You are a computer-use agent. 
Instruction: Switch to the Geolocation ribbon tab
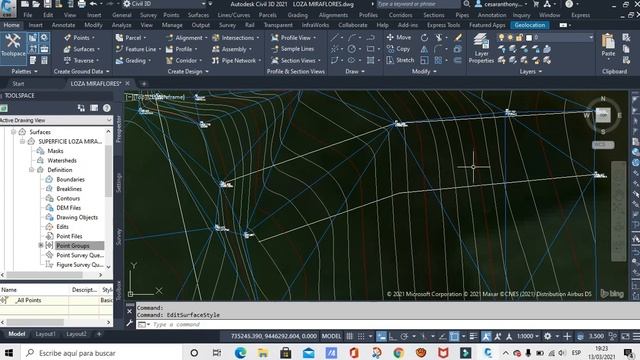coord(529,25)
